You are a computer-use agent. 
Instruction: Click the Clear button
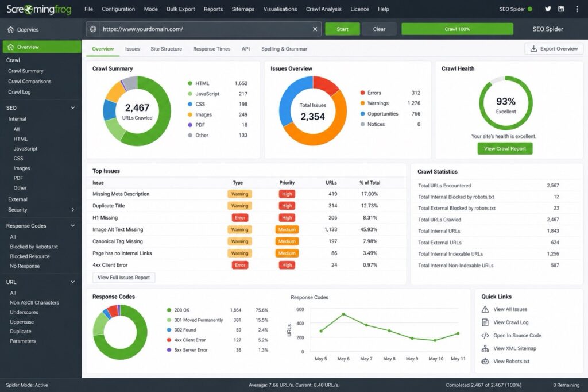379,29
